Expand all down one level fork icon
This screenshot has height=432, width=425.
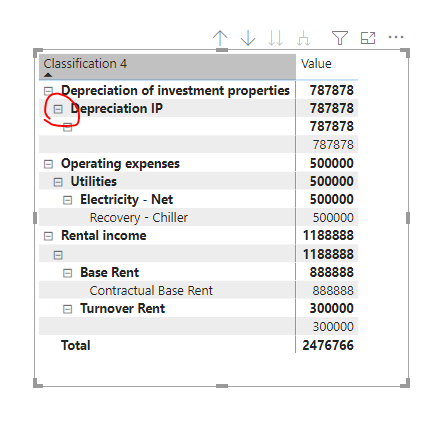click(x=303, y=38)
